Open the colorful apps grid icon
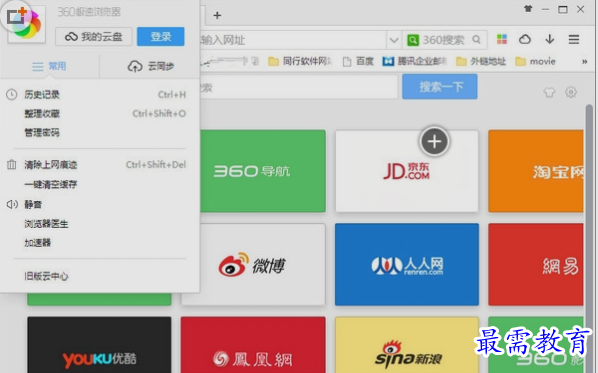The image size is (598, 373). tap(502, 39)
